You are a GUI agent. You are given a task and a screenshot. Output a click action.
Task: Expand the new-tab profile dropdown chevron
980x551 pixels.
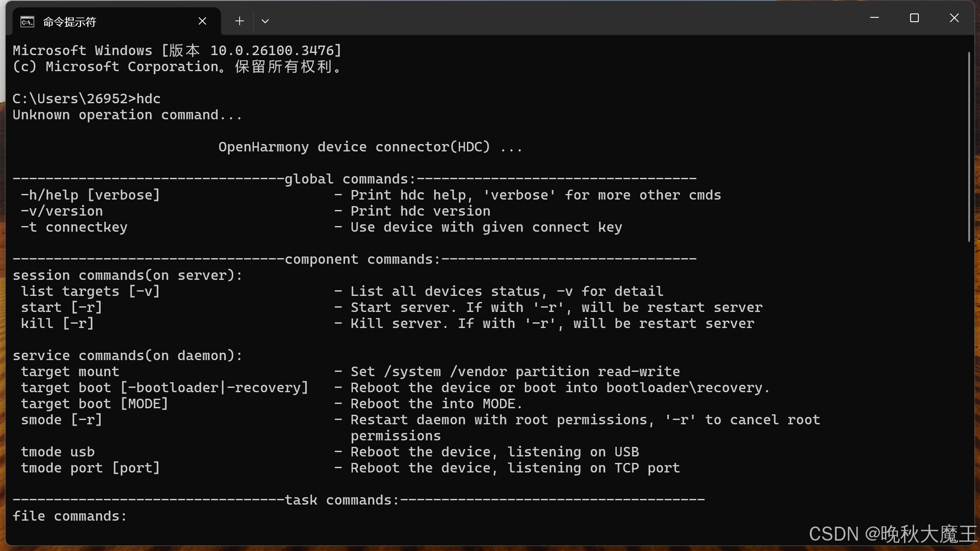265,21
